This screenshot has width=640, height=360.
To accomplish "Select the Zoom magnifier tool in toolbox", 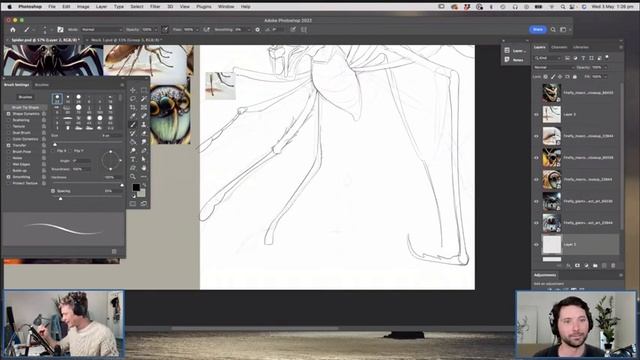I will 133,177.
